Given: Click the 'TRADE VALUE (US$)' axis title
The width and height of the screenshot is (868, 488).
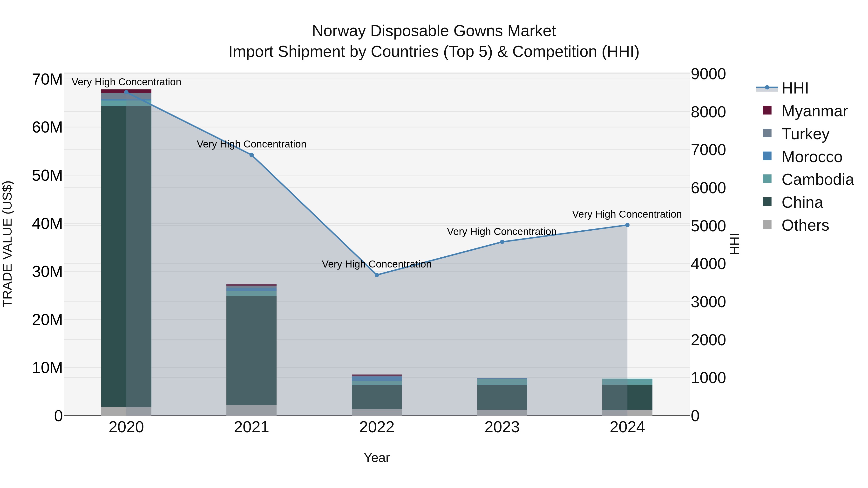Looking at the screenshot, I should coord(7,244).
